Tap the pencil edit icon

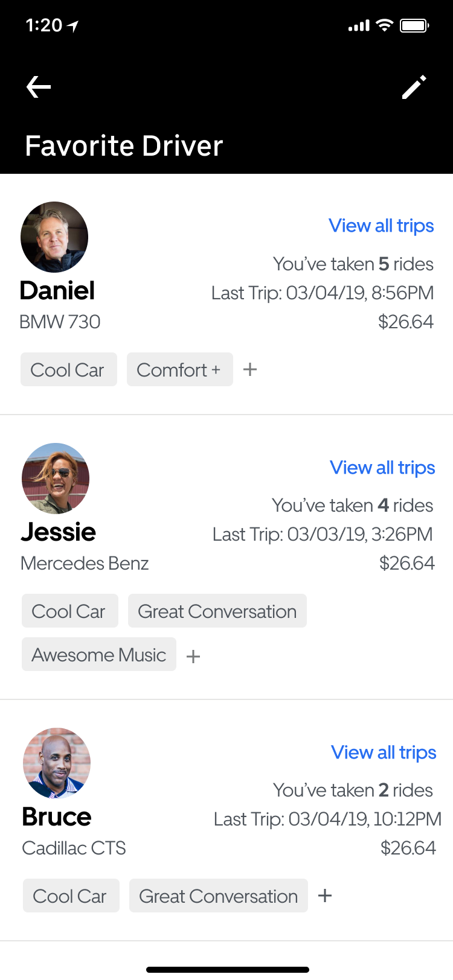[x=414, y=87]
